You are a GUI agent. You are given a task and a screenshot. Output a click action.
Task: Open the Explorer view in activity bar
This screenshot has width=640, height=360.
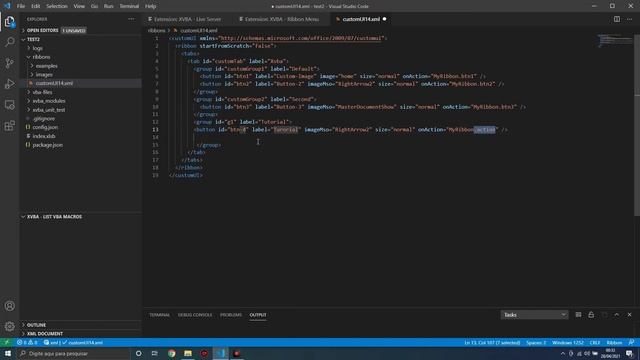tap(9, 22)
